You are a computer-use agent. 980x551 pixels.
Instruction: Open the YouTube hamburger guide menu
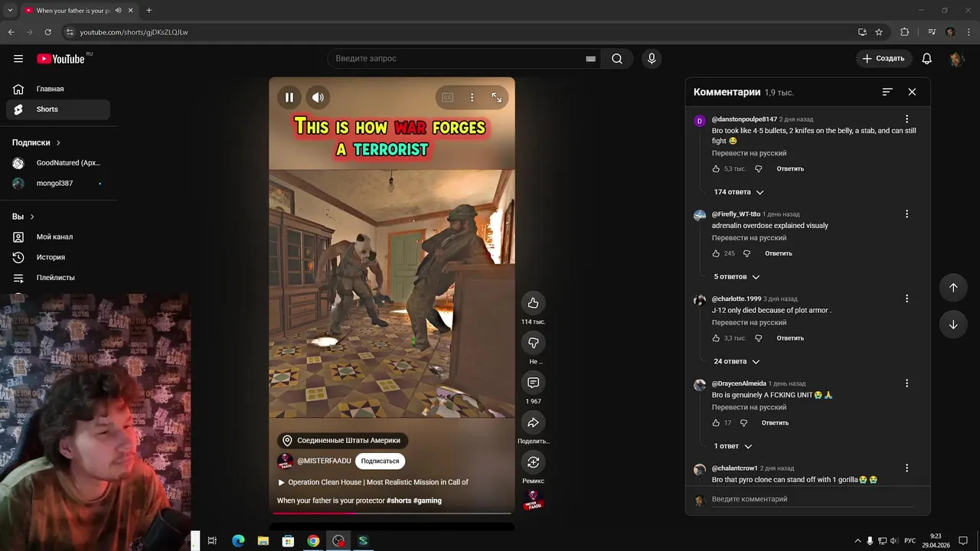tap(18, 58)
